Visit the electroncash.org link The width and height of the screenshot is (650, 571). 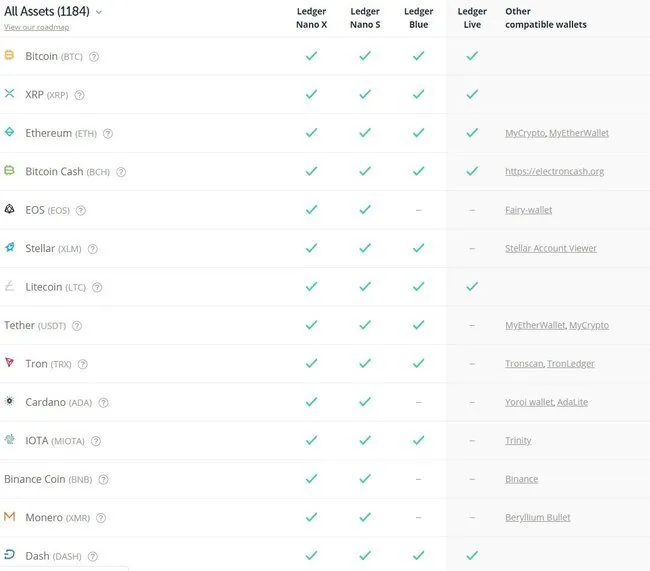(x=554, y=171)
